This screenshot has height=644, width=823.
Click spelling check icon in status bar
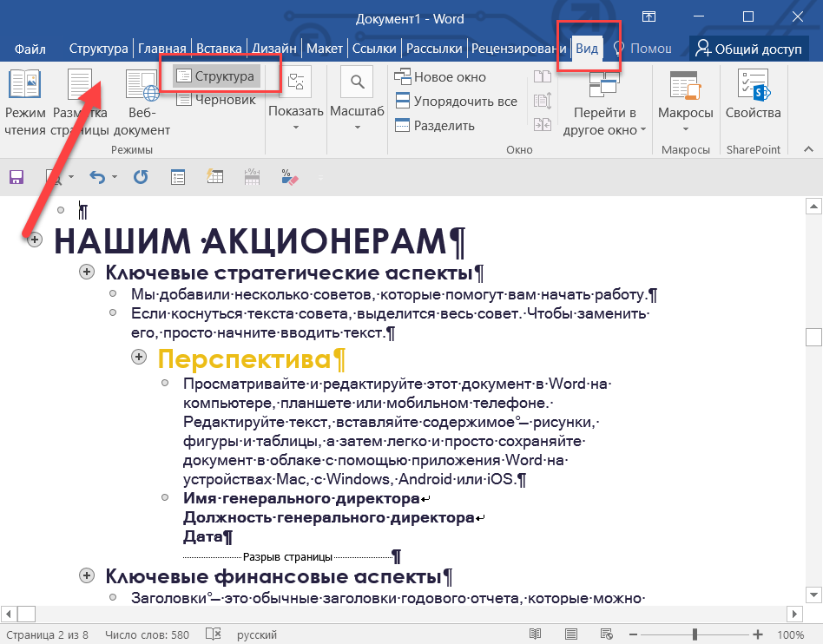[x=213, y=634]
